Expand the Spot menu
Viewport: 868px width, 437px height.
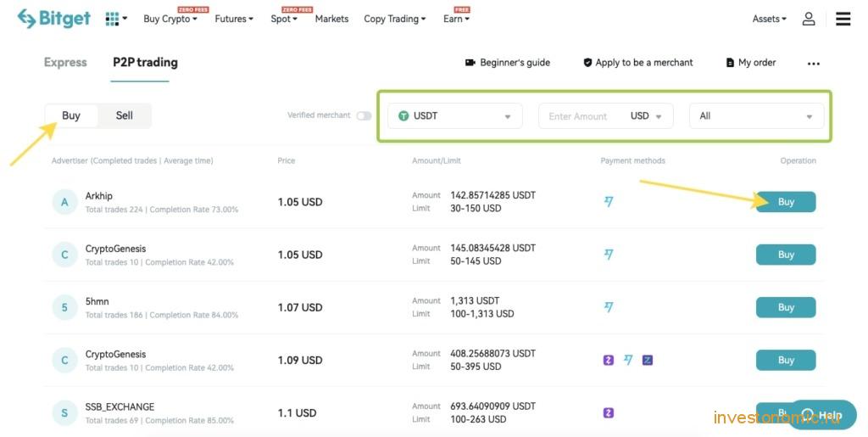(284, 19)
